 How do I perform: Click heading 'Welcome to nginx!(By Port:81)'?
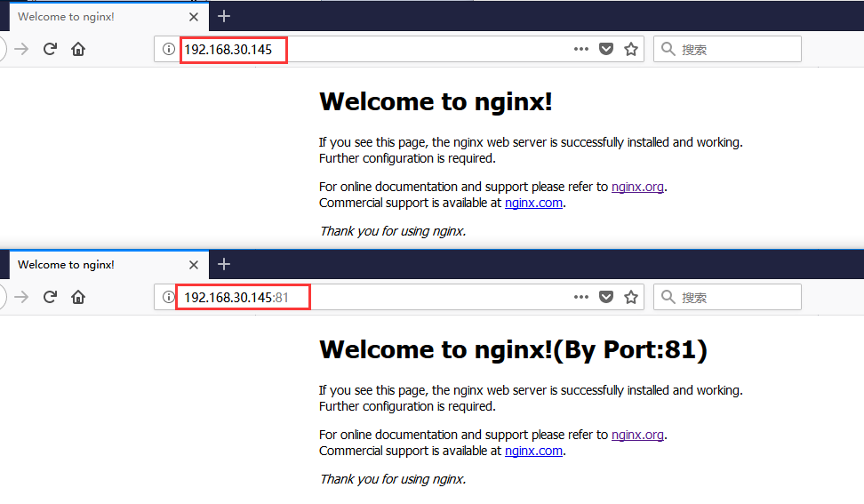(x=513, y=349)
